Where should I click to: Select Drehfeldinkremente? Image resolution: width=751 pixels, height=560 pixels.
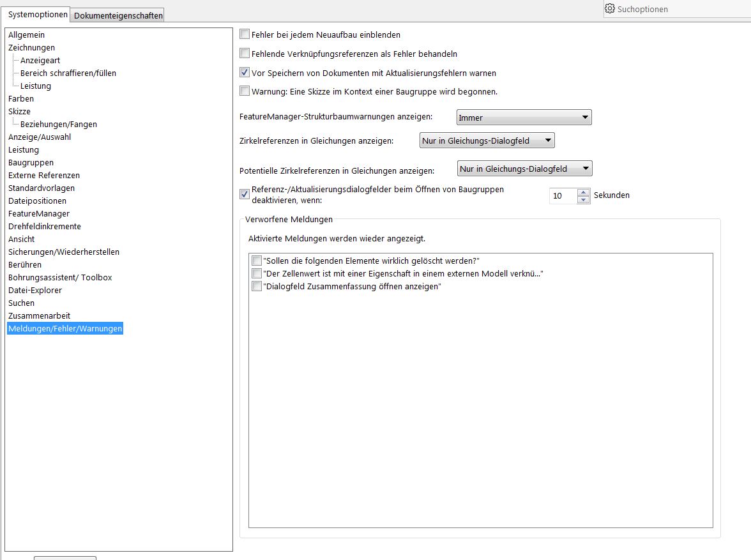(45, 227)
